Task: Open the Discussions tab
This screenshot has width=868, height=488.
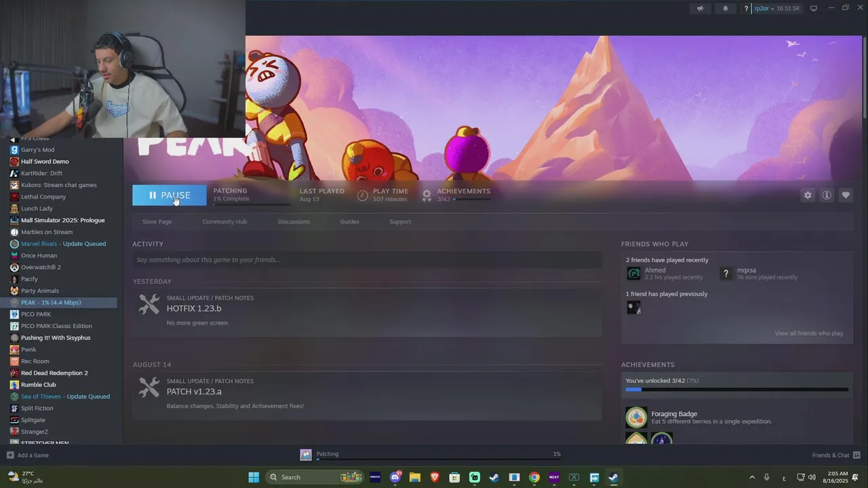Action: 294,222
